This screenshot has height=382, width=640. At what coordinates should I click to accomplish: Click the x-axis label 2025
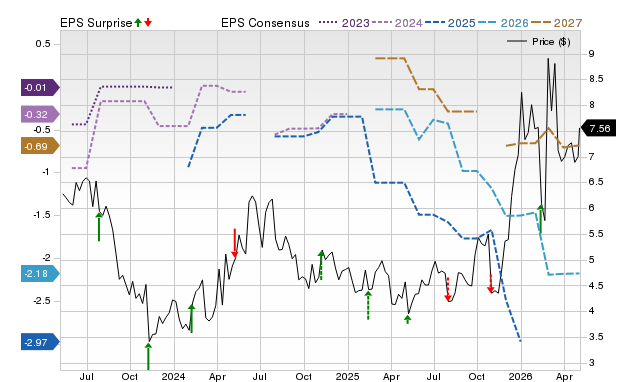pos(347,376)
